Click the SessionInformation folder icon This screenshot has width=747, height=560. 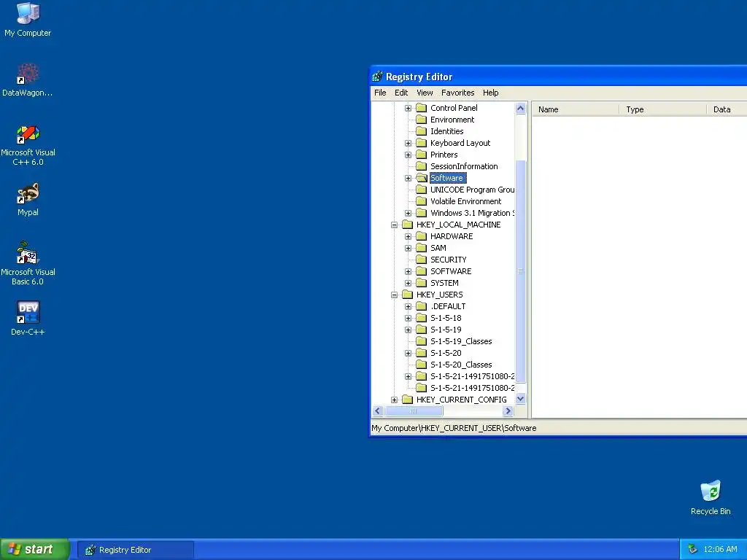click(421, 166)
